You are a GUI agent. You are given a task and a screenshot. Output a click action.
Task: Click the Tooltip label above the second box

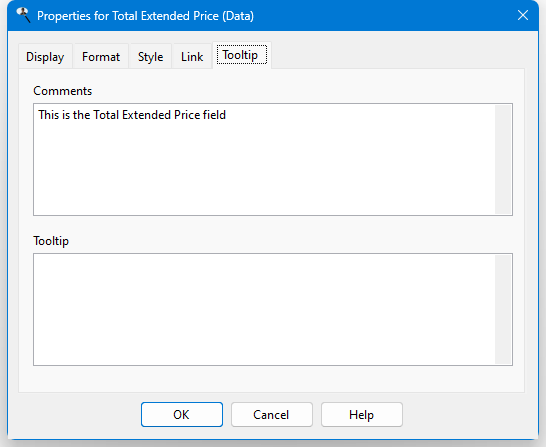click(51, 241)
